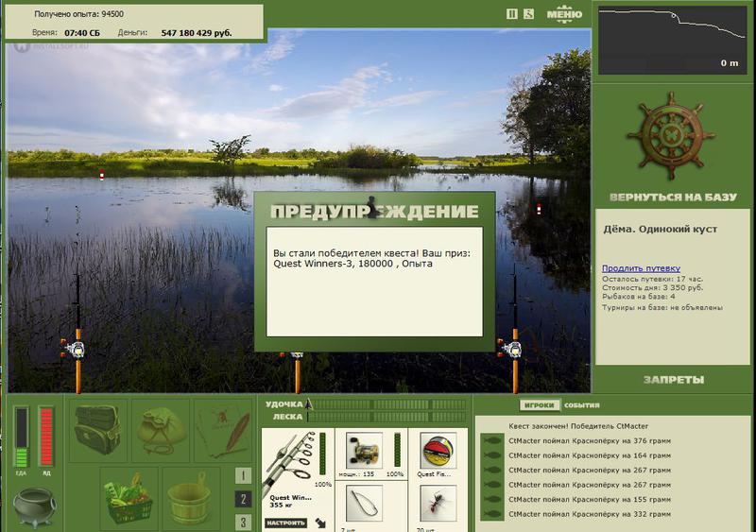This screenshot has height=532, width=756.
Task: Pause the game with the pause icon
Action: [511, 14]
